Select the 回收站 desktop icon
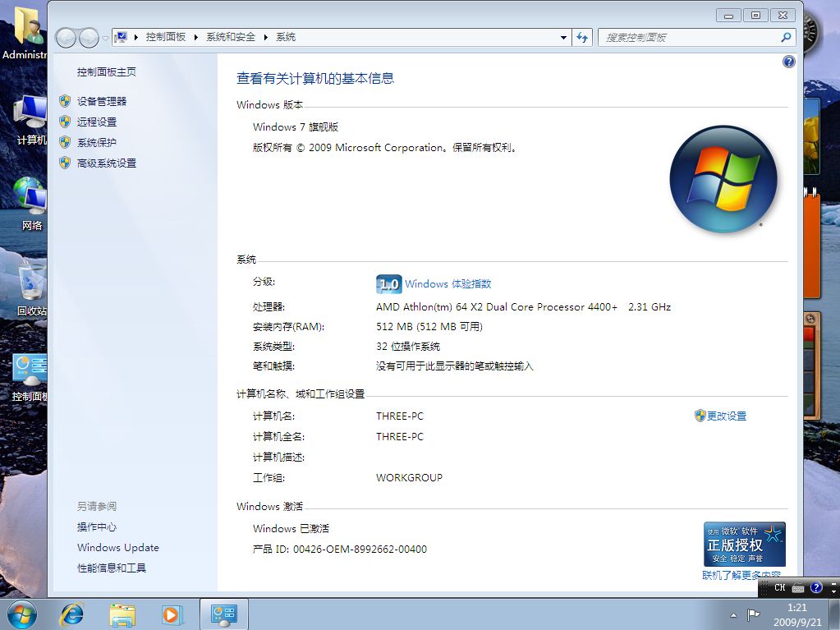This screenshot has width=840, height=630. (x=31, y=289)
